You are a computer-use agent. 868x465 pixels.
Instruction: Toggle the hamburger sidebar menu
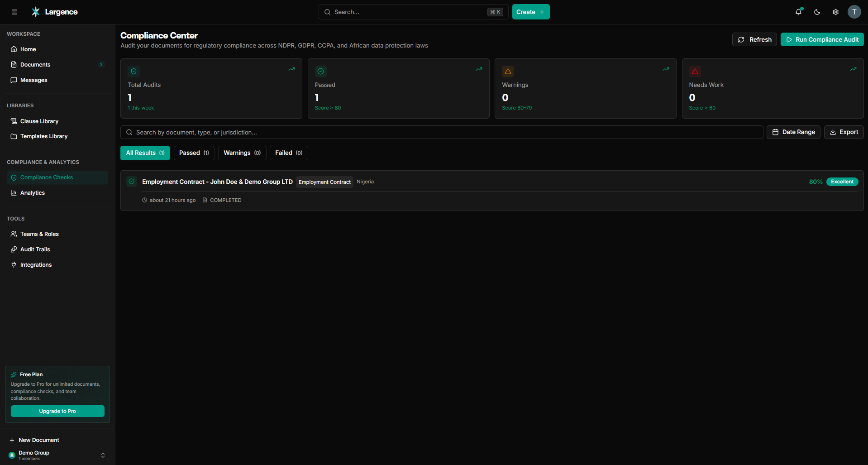pos(14,12)
